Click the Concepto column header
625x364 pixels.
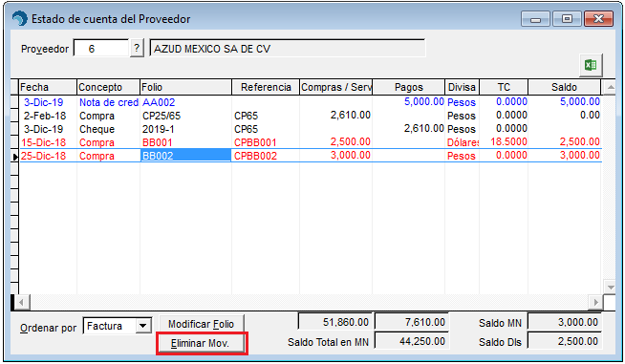coord(108,87)
